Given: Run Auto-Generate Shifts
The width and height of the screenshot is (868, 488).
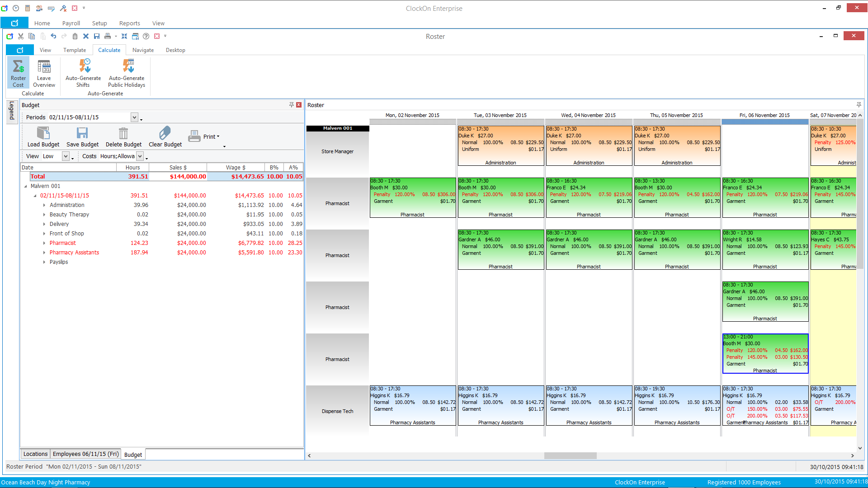Looking at the screenshot, I should point(83,72).
